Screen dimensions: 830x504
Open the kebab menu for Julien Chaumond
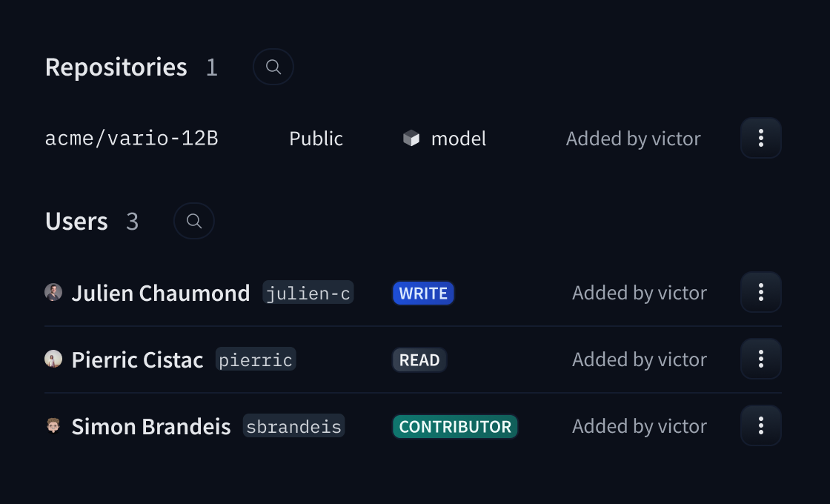(760, 292)
